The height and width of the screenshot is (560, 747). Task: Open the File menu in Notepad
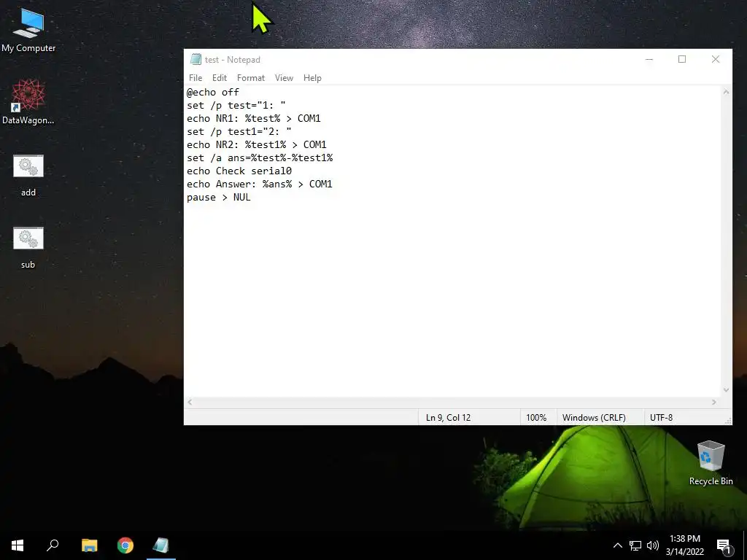click(196, 77)
